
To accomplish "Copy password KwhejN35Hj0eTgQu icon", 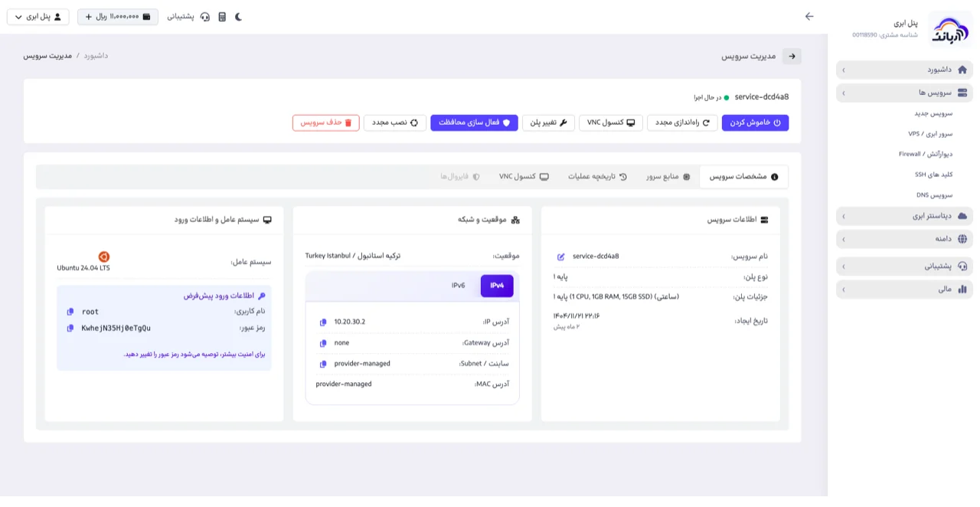I will 70,329.
